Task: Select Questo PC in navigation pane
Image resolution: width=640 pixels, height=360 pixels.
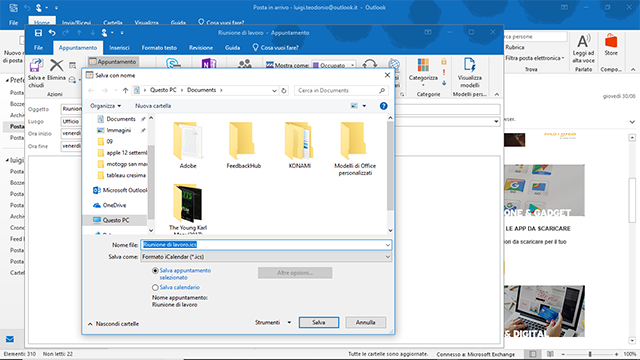Action: (116, 220)
